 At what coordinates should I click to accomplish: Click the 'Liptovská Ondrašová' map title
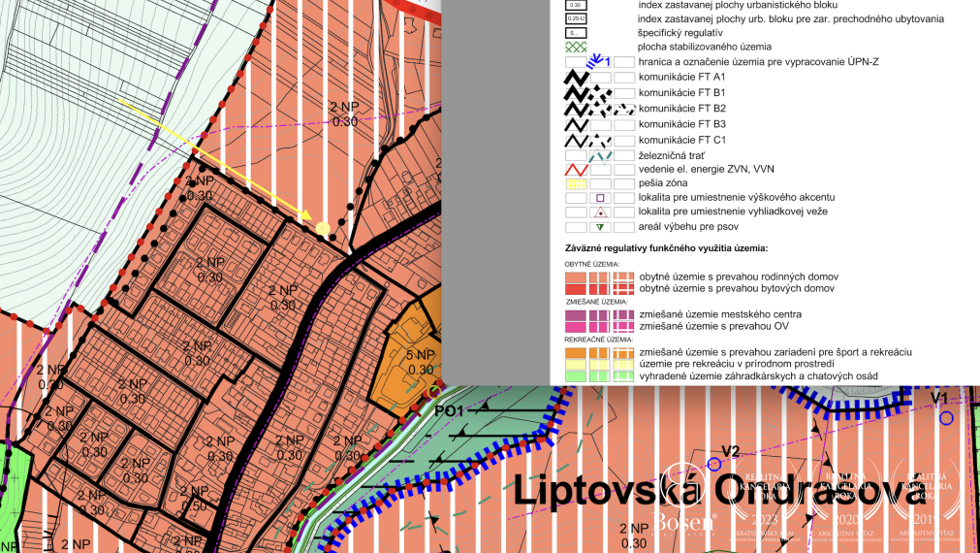coord(718,491)
